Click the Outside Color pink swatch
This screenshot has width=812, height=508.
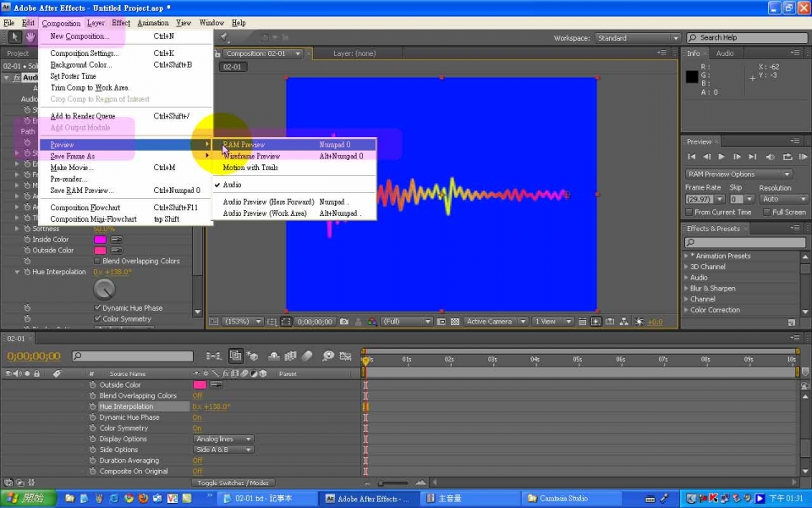[x=100, y=251]
